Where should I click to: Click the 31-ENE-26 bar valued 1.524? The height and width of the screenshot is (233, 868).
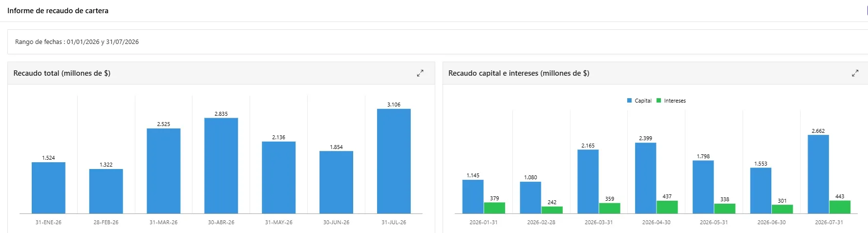pos(48,188)
